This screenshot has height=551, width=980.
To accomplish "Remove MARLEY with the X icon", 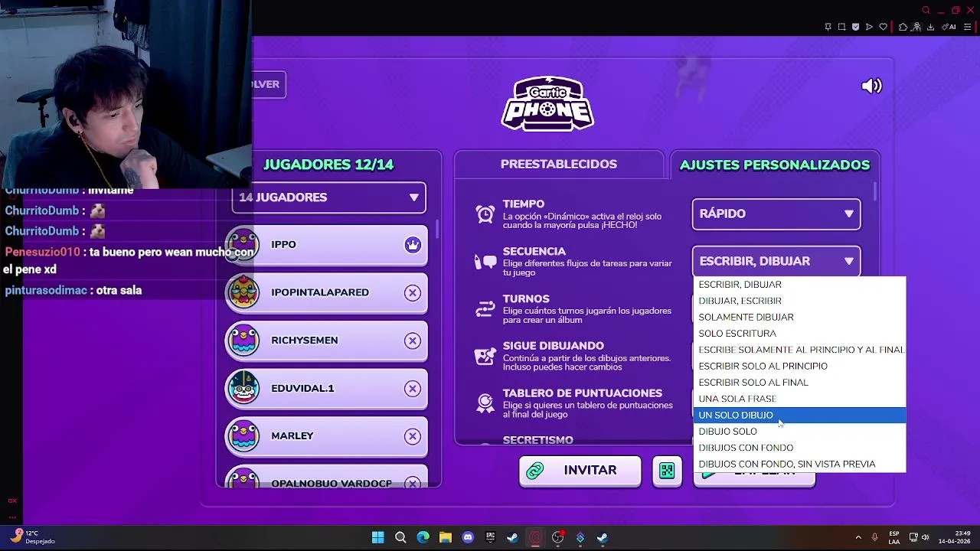I will pos(413,436).
